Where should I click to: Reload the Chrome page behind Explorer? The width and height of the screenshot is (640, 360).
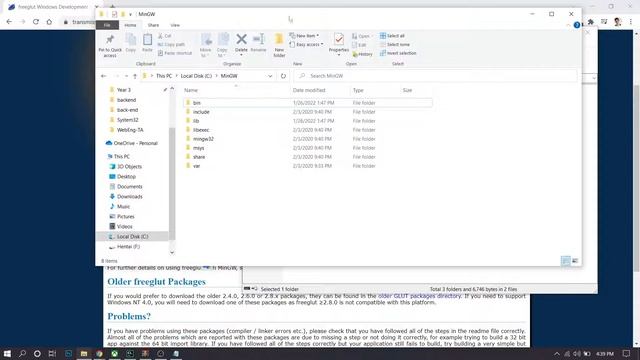pos(36,22)
